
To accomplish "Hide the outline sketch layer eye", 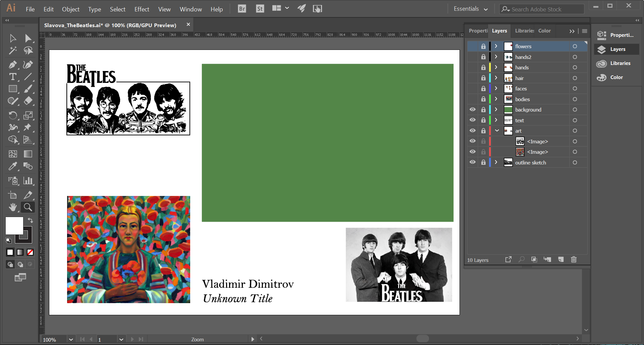I will [x=473, y=162].
